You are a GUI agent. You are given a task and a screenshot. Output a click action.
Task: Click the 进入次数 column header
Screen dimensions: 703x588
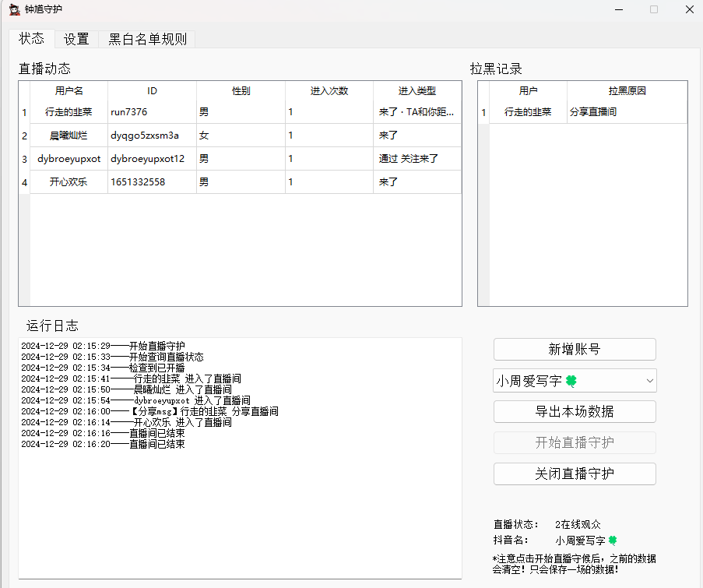(329, 90)
